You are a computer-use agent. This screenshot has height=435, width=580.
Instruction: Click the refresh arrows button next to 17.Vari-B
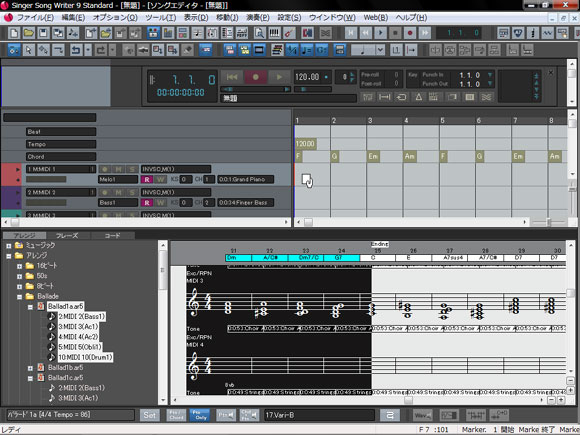pyautogui.click(x=390, y=415)
